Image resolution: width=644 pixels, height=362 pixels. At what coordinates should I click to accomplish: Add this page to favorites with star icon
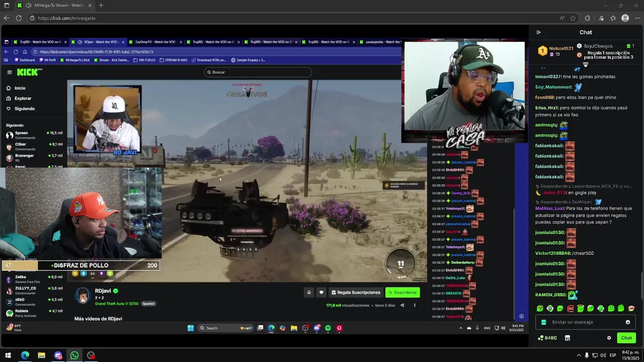pyautogui.click(x=573, y=18)
